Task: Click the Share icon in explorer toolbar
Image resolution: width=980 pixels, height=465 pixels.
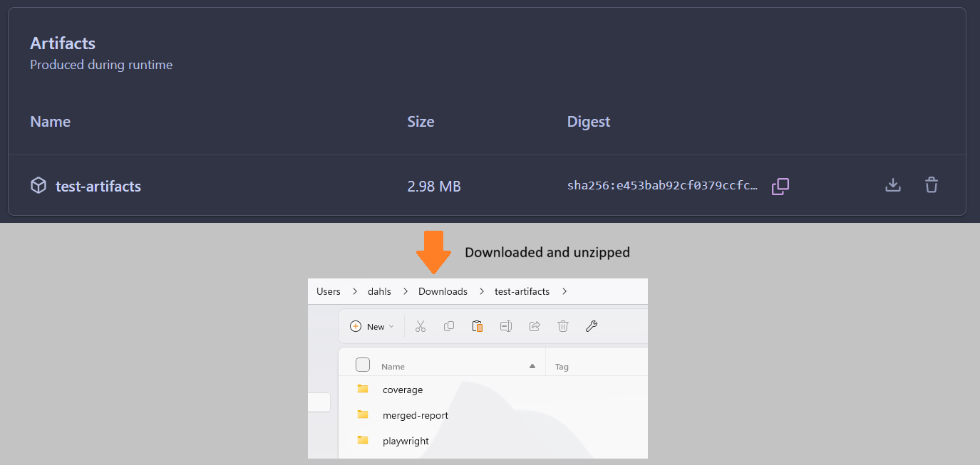Action: coord(535,326)
